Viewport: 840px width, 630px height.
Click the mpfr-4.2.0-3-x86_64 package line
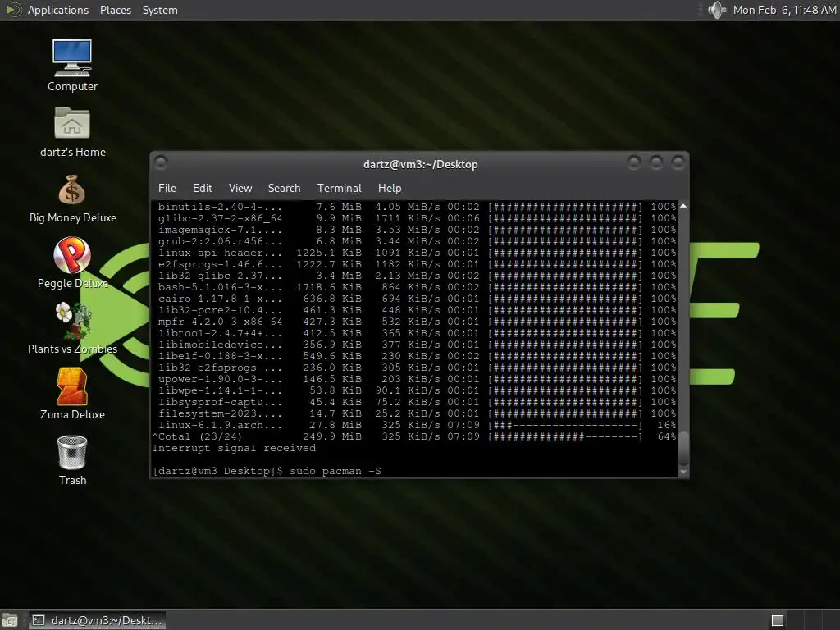(x=417, y=322)
